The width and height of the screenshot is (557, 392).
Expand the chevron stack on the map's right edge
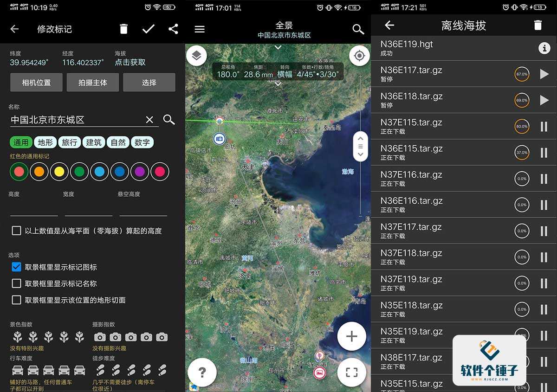tap(360, 146)
